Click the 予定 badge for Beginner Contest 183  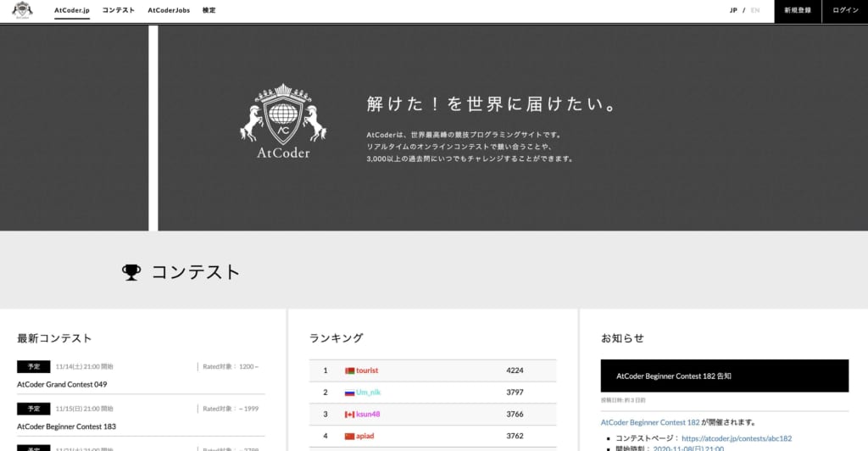34,409
